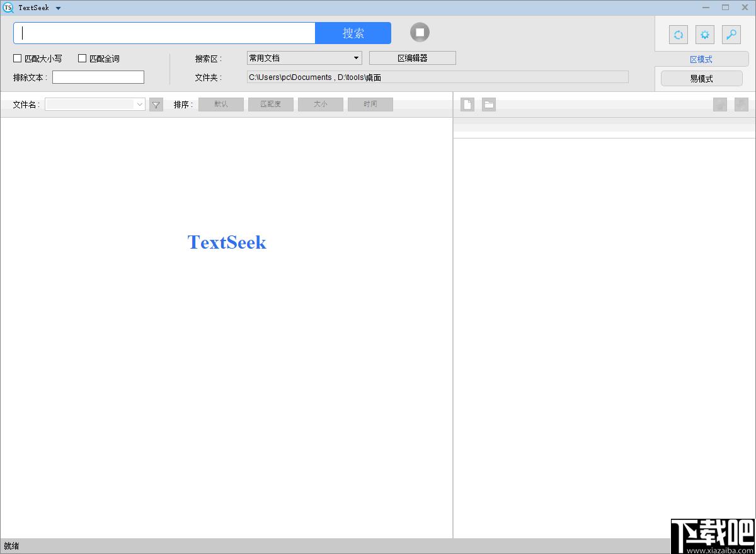
Task: Click the refresh index icon
Action: coord(679,35)
